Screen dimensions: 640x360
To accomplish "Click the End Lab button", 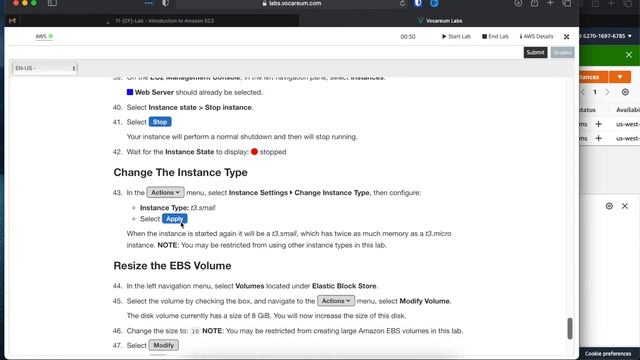I will [495, 36].
